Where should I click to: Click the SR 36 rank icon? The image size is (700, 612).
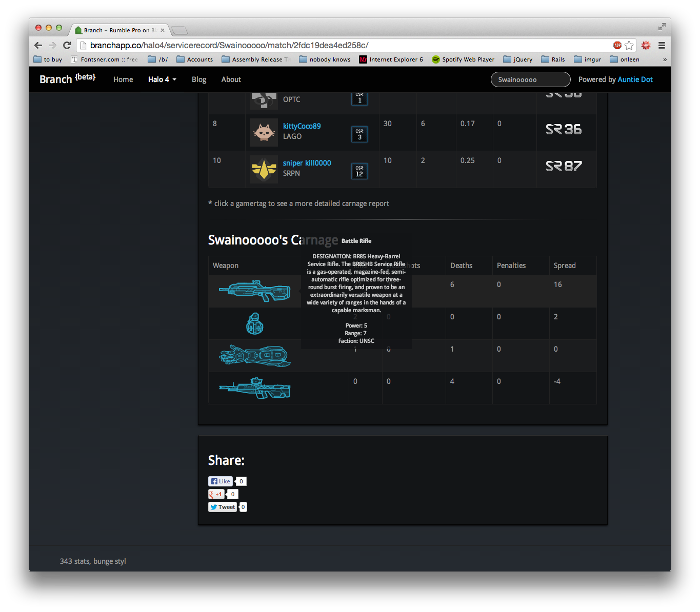pyautogui.click(x=564, y=129)
